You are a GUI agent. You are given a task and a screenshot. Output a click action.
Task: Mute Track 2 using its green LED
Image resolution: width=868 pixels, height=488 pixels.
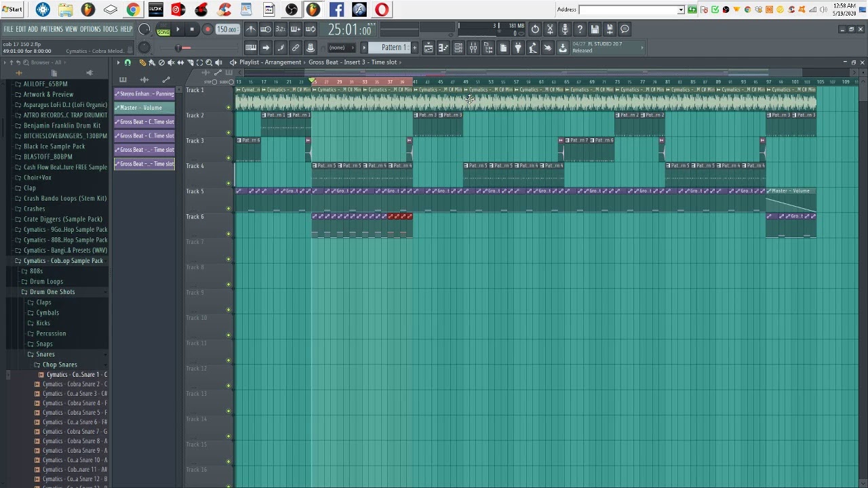(229, 133)
